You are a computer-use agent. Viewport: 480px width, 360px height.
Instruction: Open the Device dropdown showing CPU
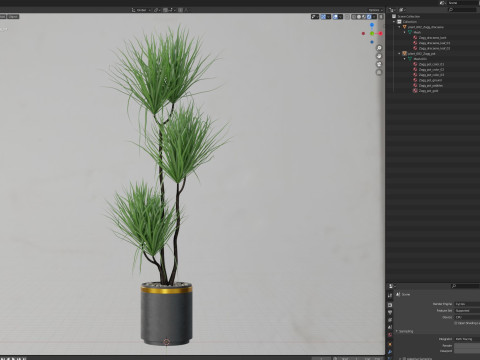(467, 317)
